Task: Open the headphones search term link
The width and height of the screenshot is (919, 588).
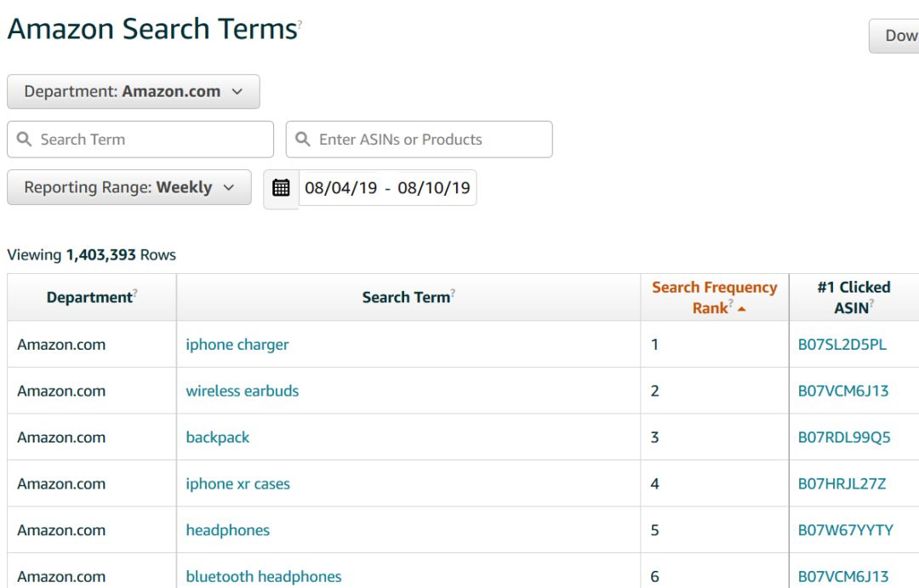Action: coord(228,530)
